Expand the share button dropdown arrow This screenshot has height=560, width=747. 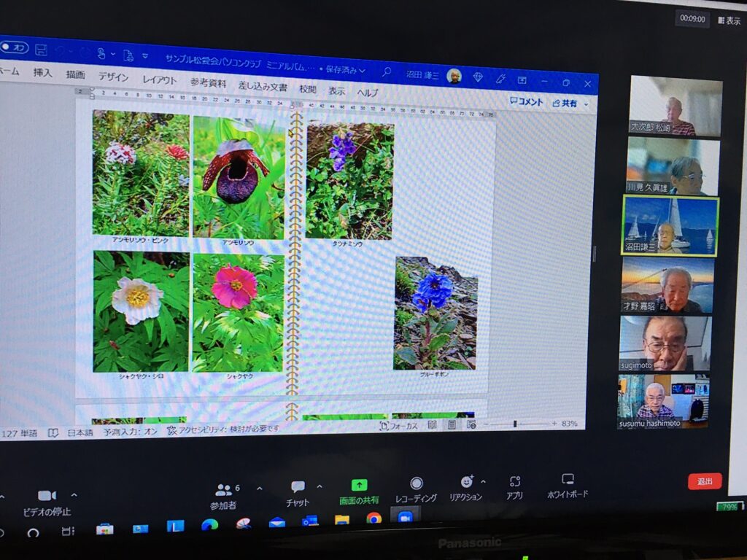pyautogui.click(x=585, y=105)
